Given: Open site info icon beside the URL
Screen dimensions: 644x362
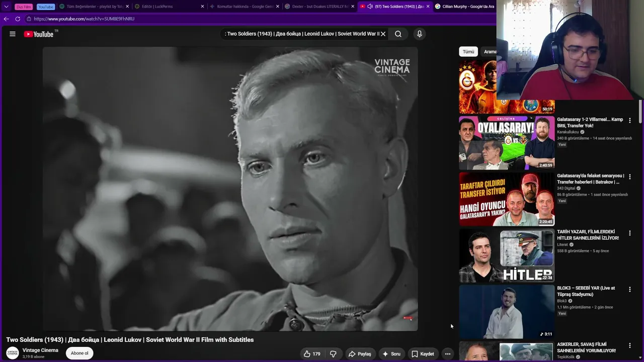Looking at the screenshot, I should click(29, 19).
